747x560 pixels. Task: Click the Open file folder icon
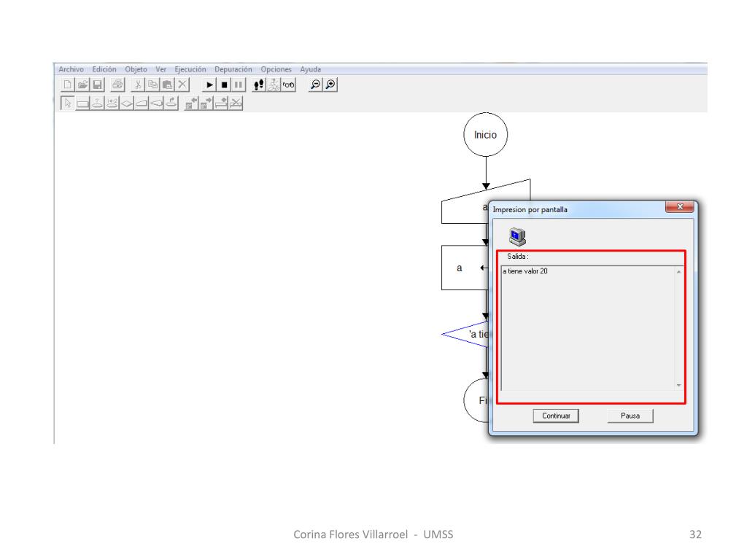coord(82,85)
